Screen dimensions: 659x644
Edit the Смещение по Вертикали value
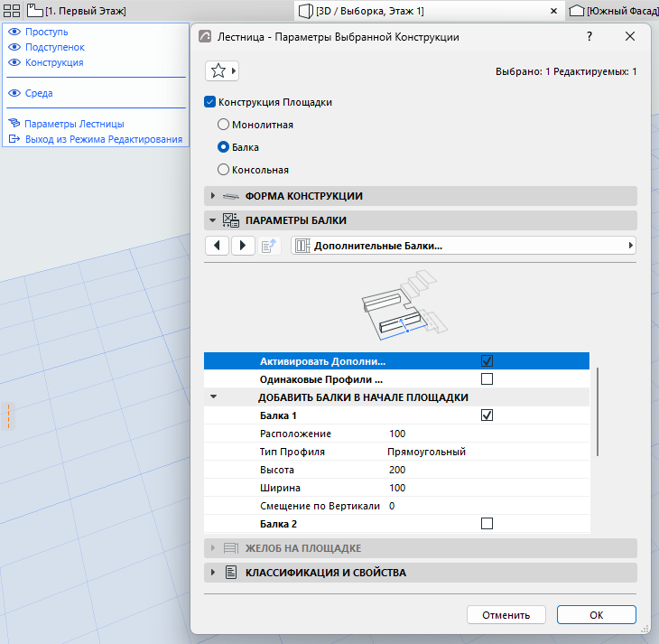tap(392, 506)
